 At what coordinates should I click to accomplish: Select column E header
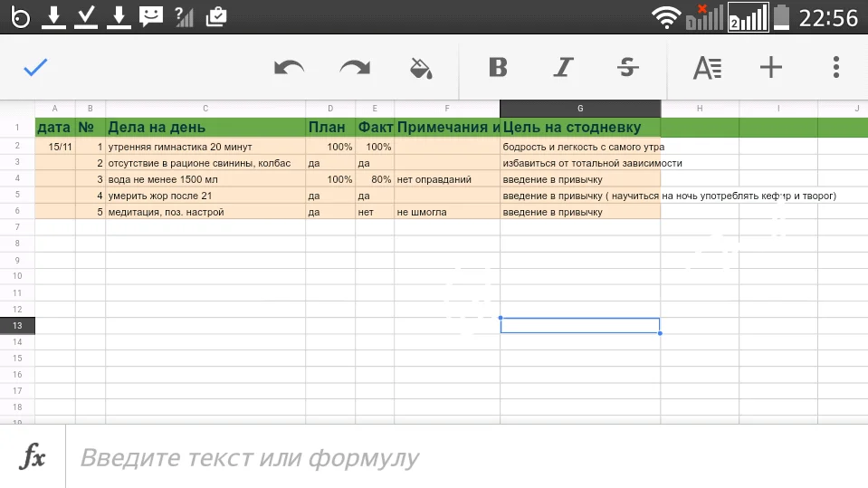[x=375, y=109]
